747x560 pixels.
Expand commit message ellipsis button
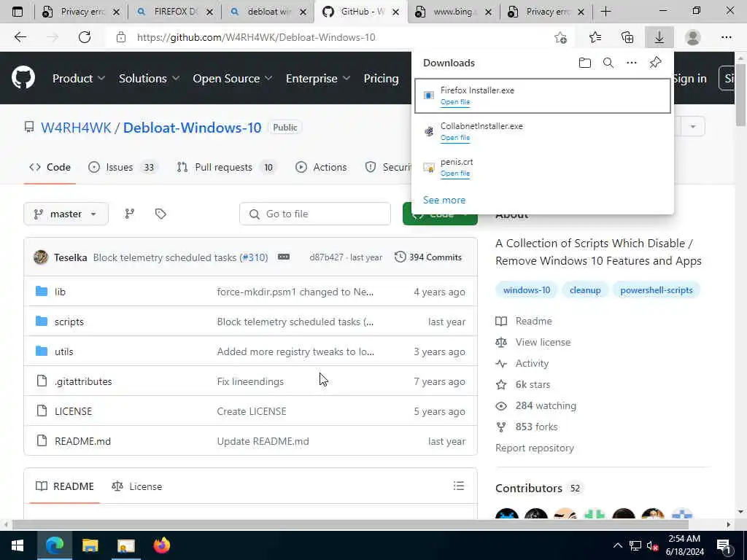(284, 257)
